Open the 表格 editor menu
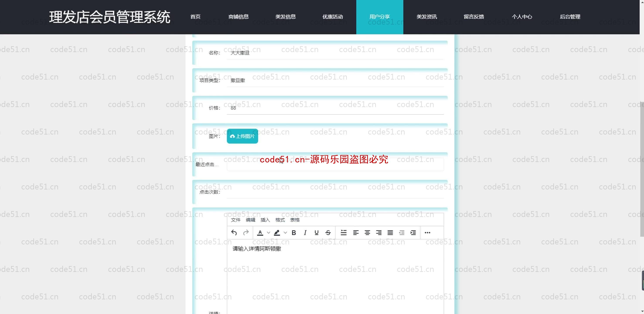 pyautogui.click(x=295, y=220)
